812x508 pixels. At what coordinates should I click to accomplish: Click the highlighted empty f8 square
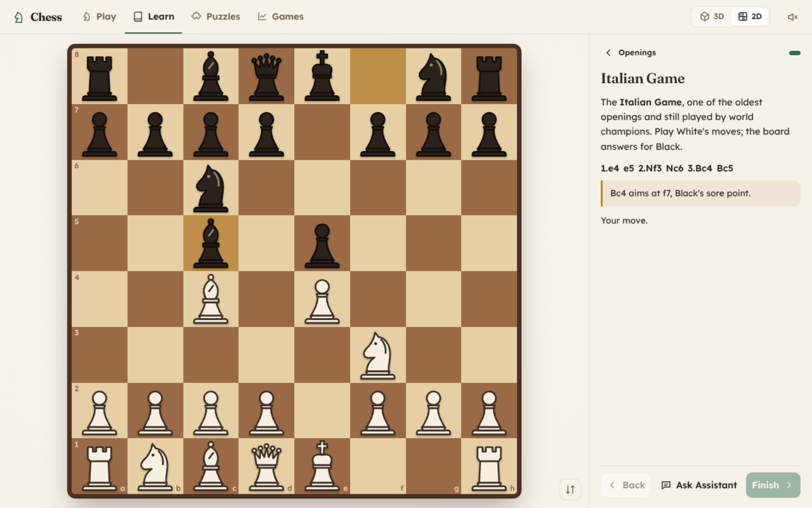click(x=378, y=76)
